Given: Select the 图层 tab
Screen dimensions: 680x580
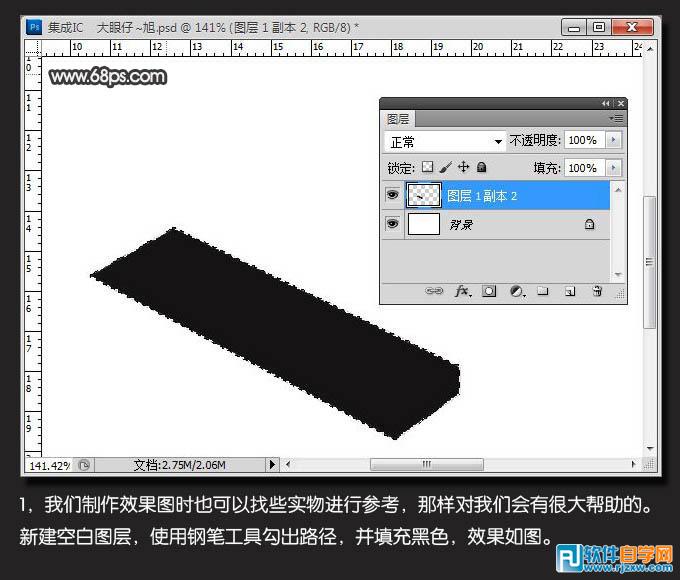Looking at the screenshot, I should [x=398, y=119].
